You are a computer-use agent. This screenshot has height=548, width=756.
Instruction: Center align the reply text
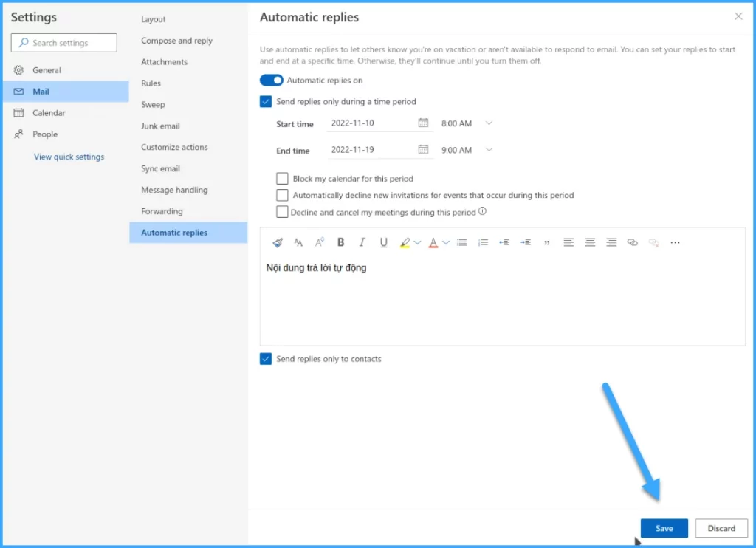pos(590,242)
